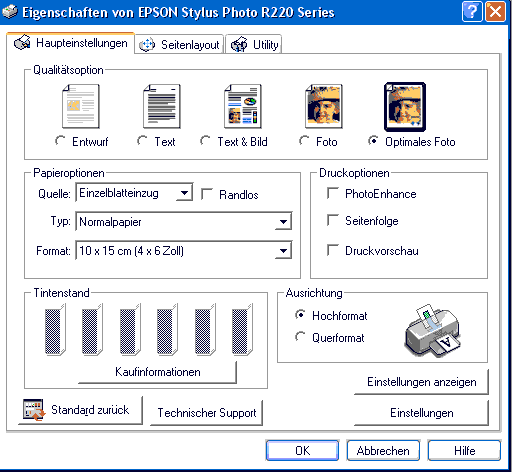Click the sixth ink cartridge level indicator
Image resolution: width=512 pixels, height=472 pixels.
tap(242, 330)
